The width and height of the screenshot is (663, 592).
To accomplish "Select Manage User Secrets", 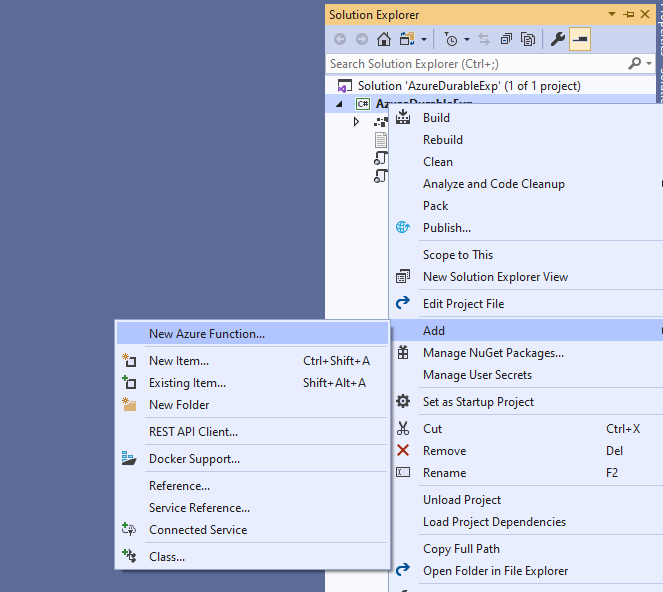I will [477, 375].
